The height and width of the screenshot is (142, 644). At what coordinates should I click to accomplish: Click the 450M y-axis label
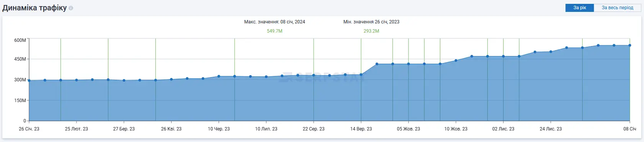point(20,59)
